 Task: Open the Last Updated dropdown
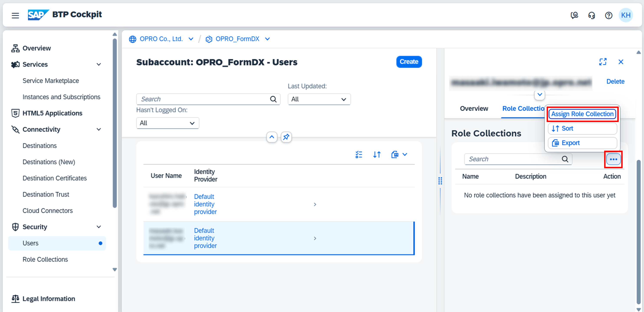[319, 99]
